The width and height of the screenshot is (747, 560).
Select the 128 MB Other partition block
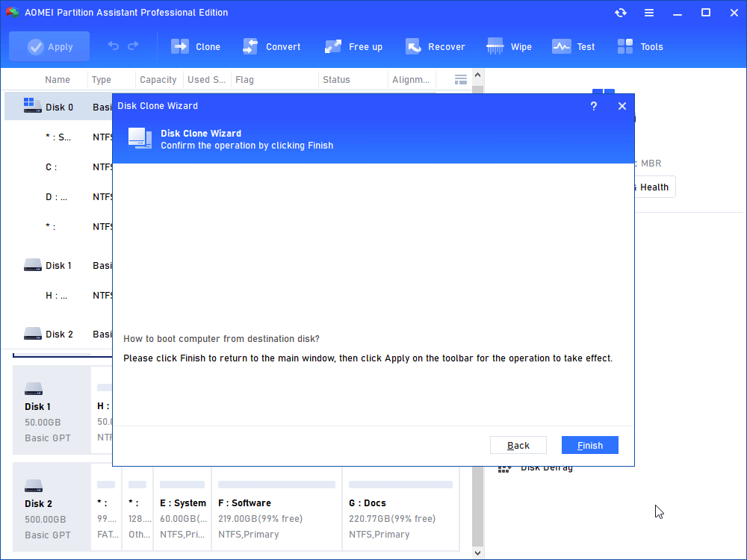[137, 508]
